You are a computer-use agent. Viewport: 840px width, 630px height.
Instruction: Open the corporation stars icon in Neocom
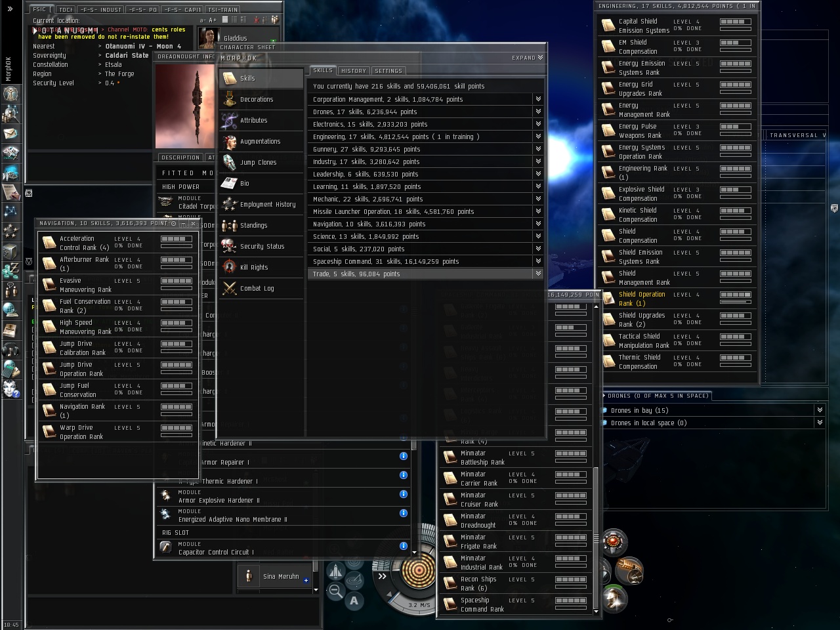point(11,231)
